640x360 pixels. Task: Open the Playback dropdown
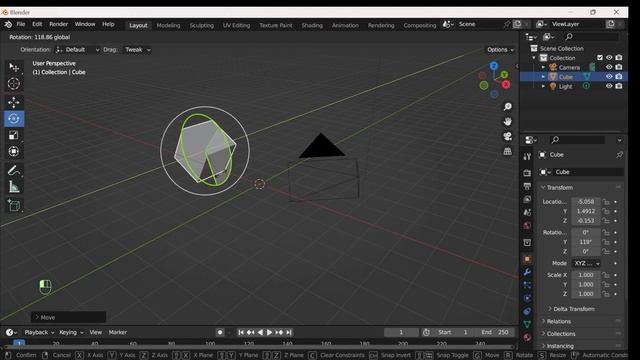(x=39, y=332)
